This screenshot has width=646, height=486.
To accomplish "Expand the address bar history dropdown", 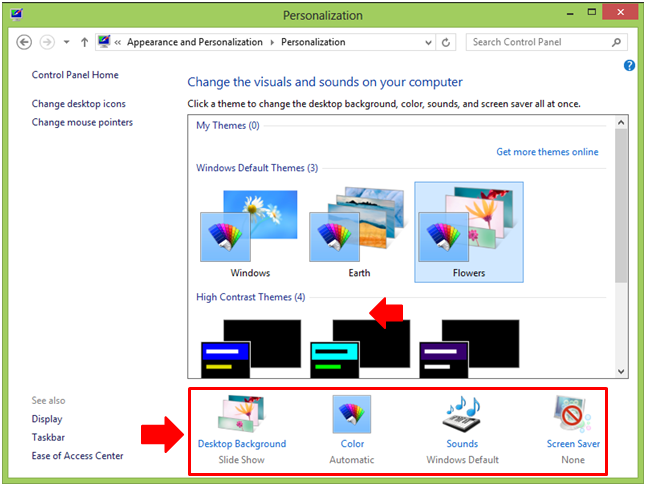I will point(427,42).
